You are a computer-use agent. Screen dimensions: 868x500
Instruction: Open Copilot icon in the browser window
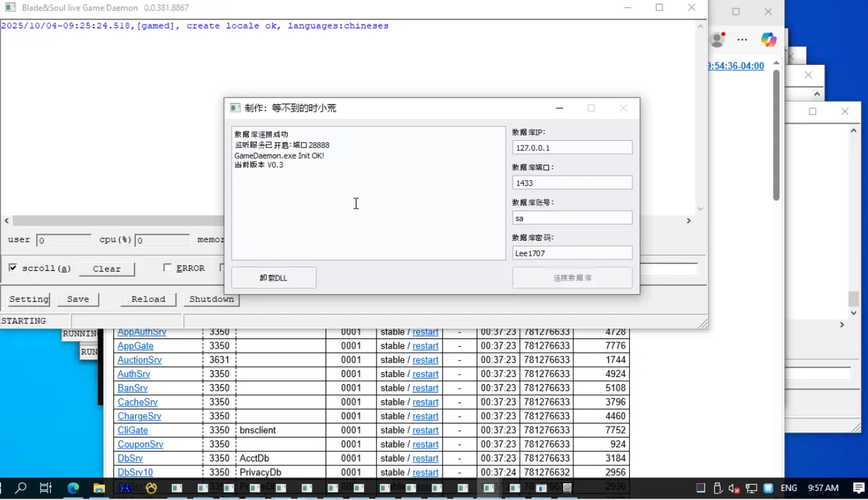pyautogui.click(x=768, y=39)
